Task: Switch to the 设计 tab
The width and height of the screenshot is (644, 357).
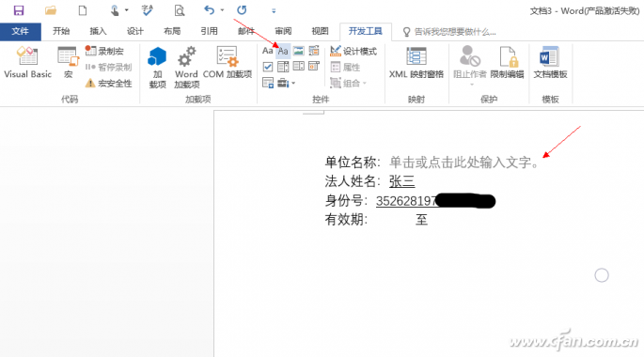Action: [135, 31]
